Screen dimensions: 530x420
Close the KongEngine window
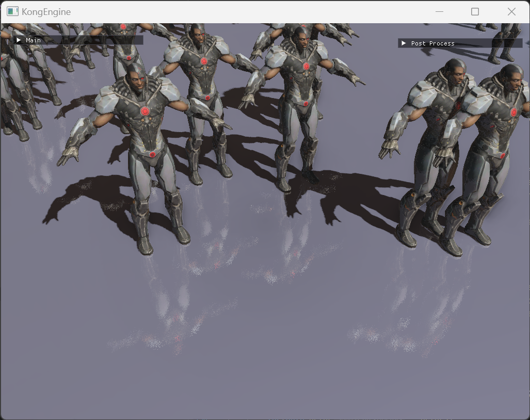[511, 11]
